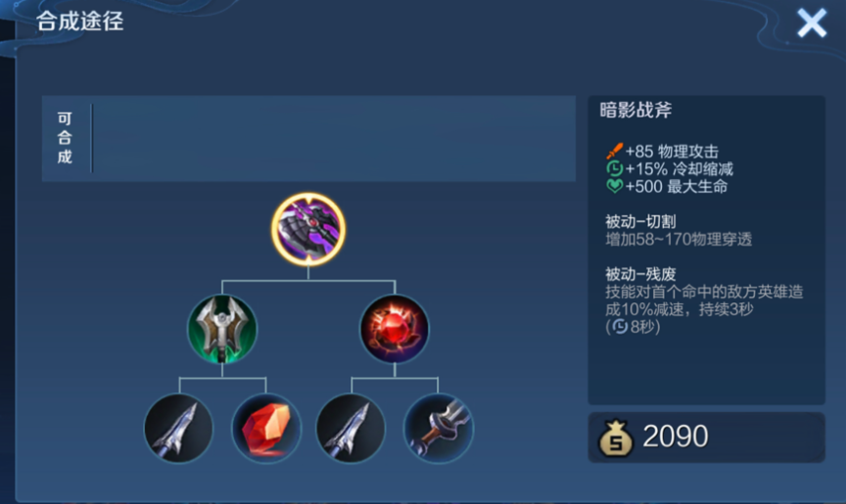
Task: Tap the cooldown clock icon next to 8秒
Action: pyautogui.click(x=621, y=326)
